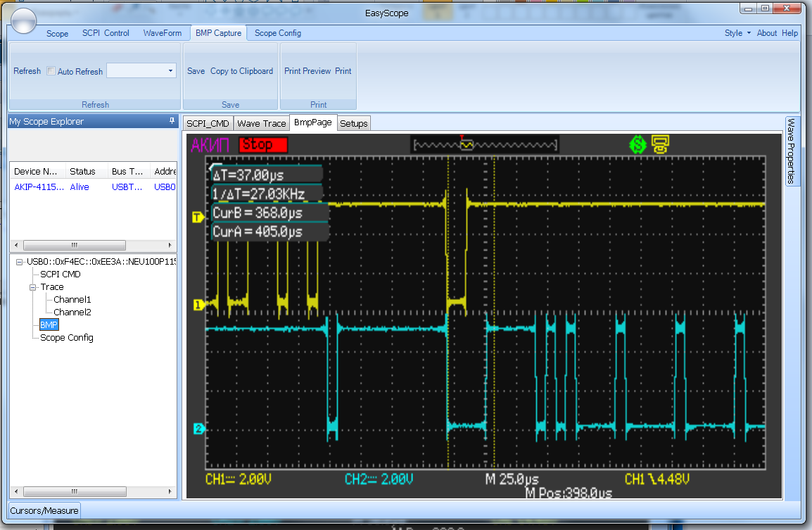
Task: Click the yellow T trigger level marker
Action: click(x=198, y=217)
